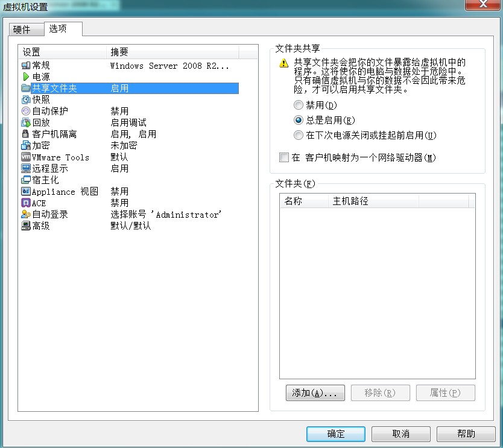Click the 共享文件夹 row label
Viewport: 503px width, 448px height.
coord(54,88)
